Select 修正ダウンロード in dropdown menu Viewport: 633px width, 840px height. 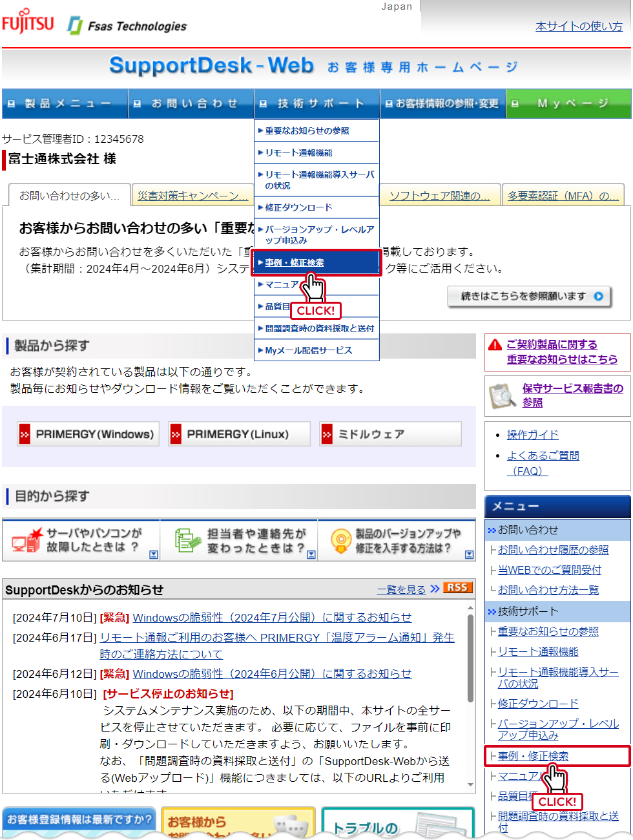316,207
